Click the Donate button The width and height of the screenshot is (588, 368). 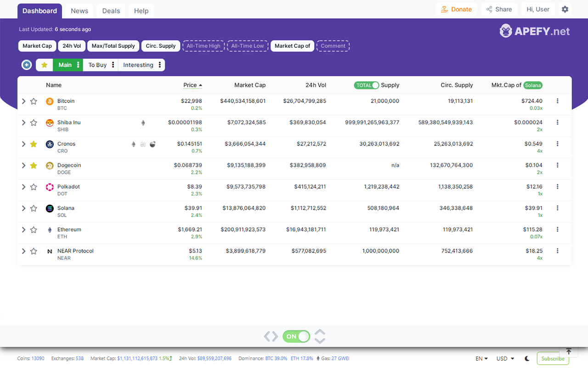(x=457, y=9)
